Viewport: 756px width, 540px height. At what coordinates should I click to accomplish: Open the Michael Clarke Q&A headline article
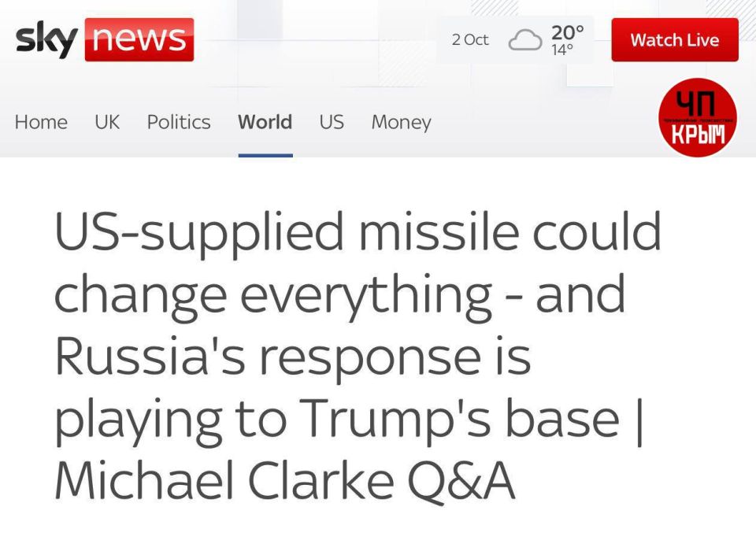[x=354, y=354]
